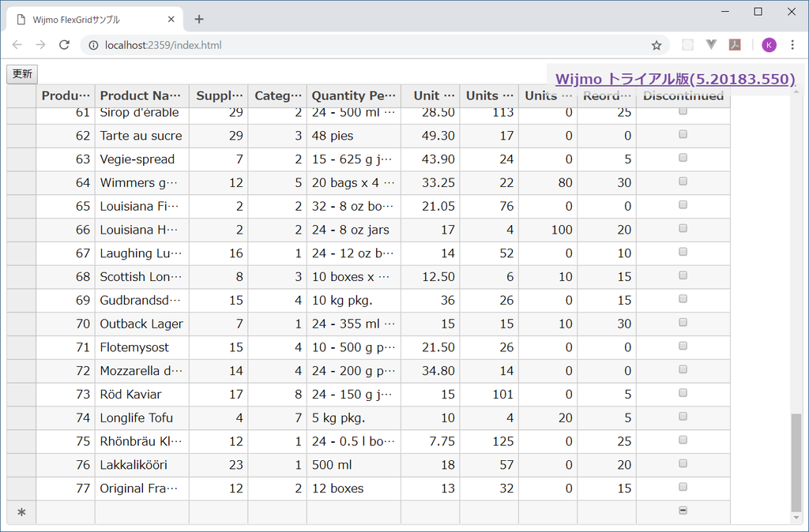Screen dimensions: 809x532
Task: Click the 更新 button
Action: pyautogui.click(x=22, y=73)
